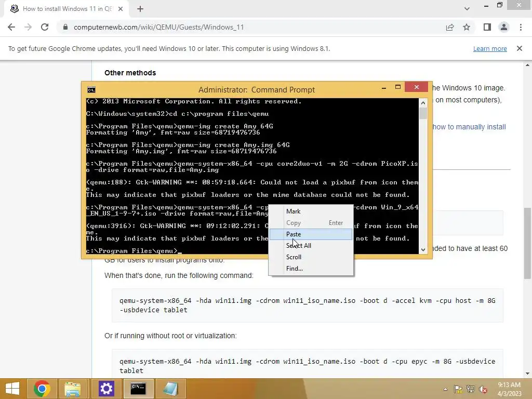The height and width of the screenshot is (399, 532).
Task: Follow the how to manually install link
Action: click(x=469, y=127)
